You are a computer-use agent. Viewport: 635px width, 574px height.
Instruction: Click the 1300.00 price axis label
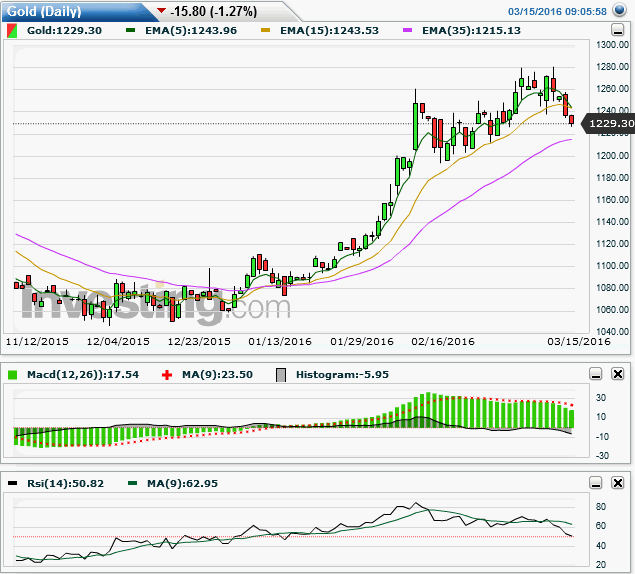(x=612, y=45)
